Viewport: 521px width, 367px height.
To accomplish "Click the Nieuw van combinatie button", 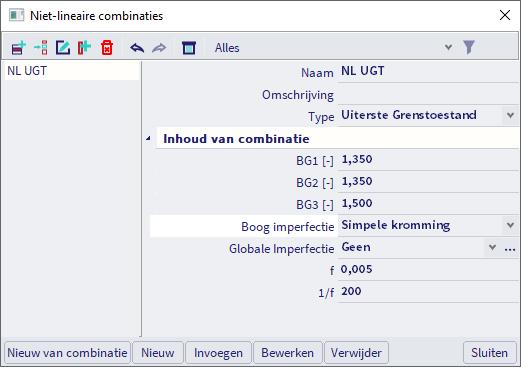I will (x=67, y=353).
